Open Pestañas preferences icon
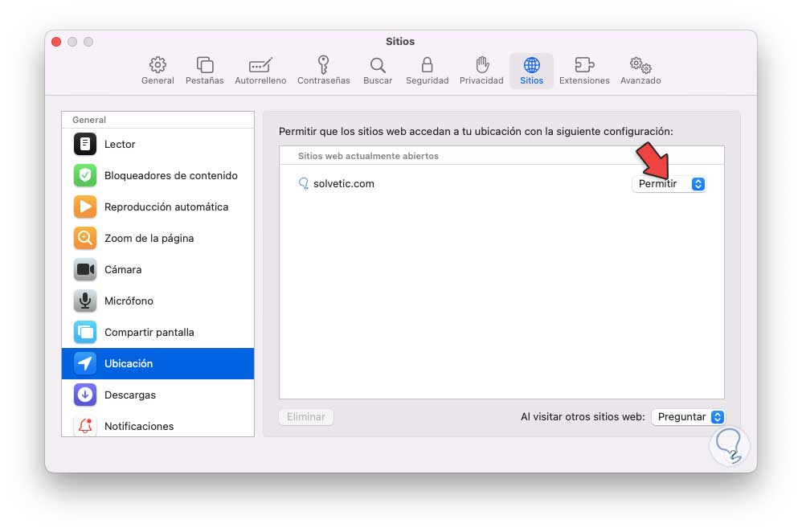Screen dimensions: 802x532 [x=205, y=65]
